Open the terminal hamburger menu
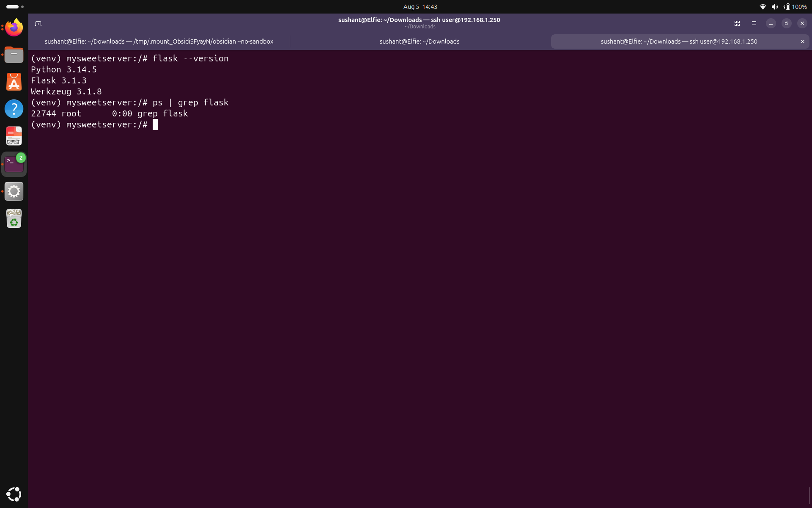The image size is (812, 508). pos(754,23)
